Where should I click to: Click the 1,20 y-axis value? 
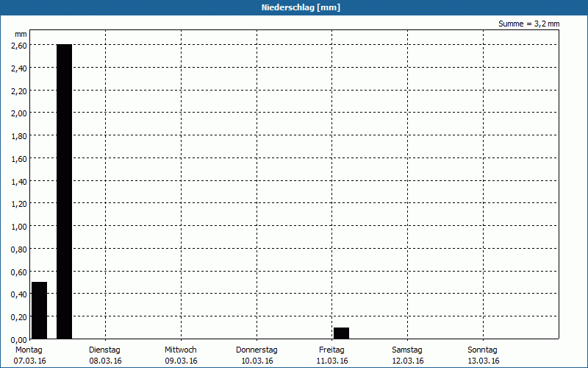pos(19,204)
